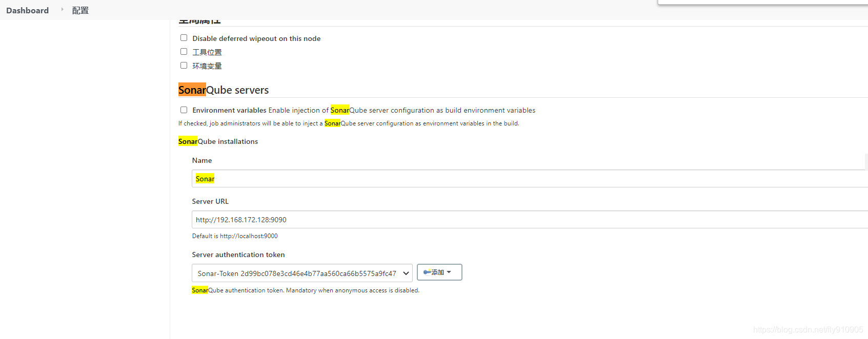
Task: Click the Server authentication token label
Action: coord(238,255)
